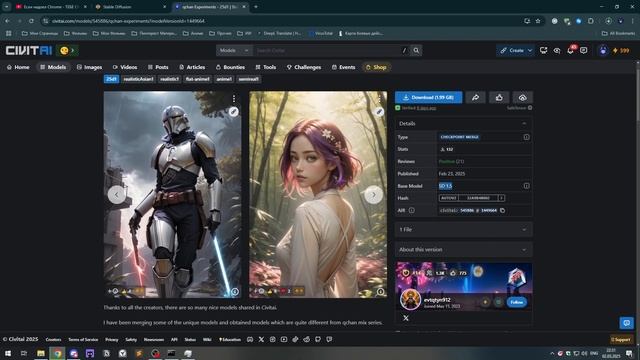Image resolution: width=640 pixels, height=360 pixels.
Task: Click the info icon next to AIR
Action: coord(412,210)
